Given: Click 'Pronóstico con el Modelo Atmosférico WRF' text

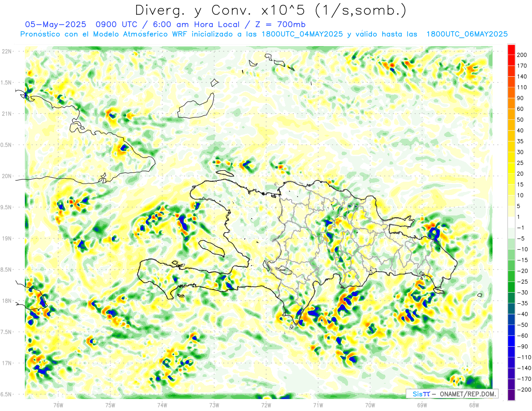Looking at the screenshot, I should click(x=104, y=34).
